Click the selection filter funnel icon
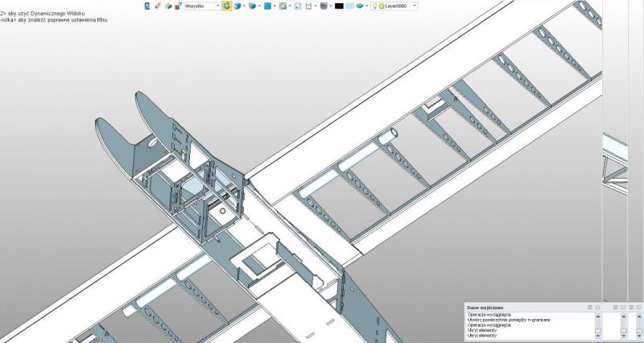Screen dimensions: 644x343 tap(179, 6)
